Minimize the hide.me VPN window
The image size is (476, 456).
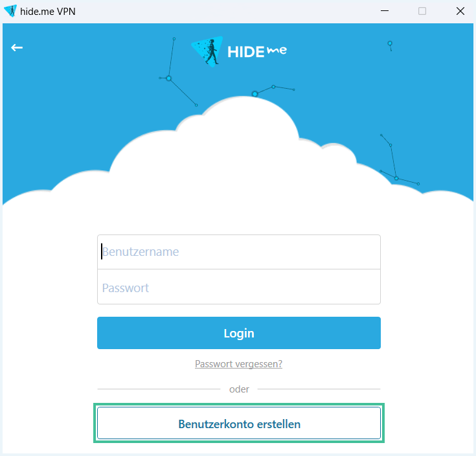pyautogui.click(x=385, y=11)
